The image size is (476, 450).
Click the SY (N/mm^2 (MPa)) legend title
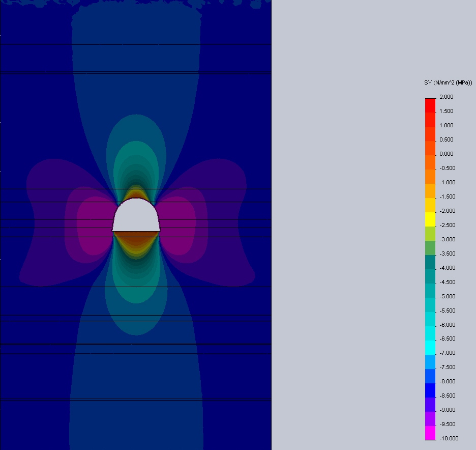(448, 82)
